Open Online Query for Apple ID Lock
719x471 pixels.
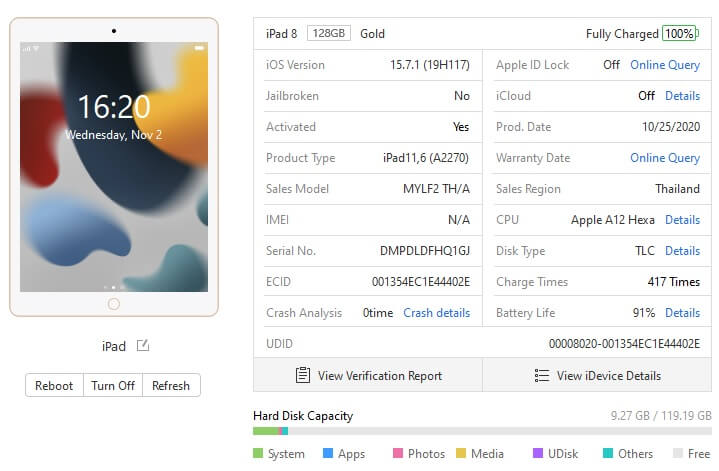point(664,65)
